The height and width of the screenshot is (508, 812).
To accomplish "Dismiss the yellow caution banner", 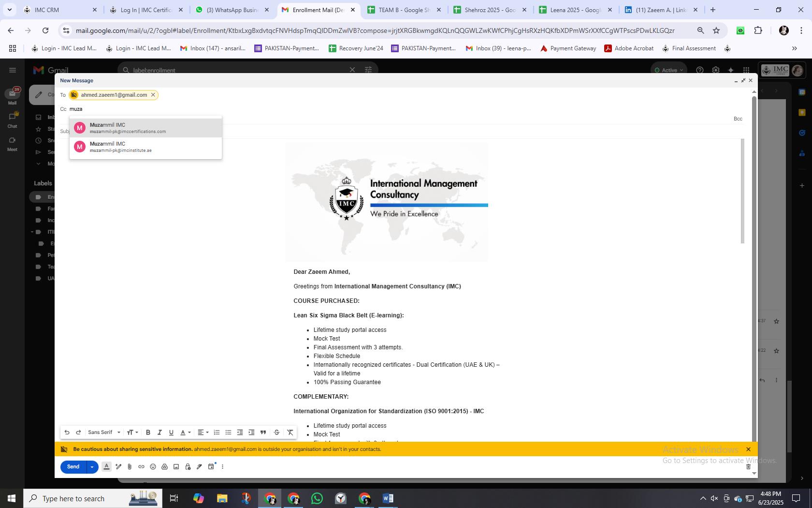I will tap(748, 449).
